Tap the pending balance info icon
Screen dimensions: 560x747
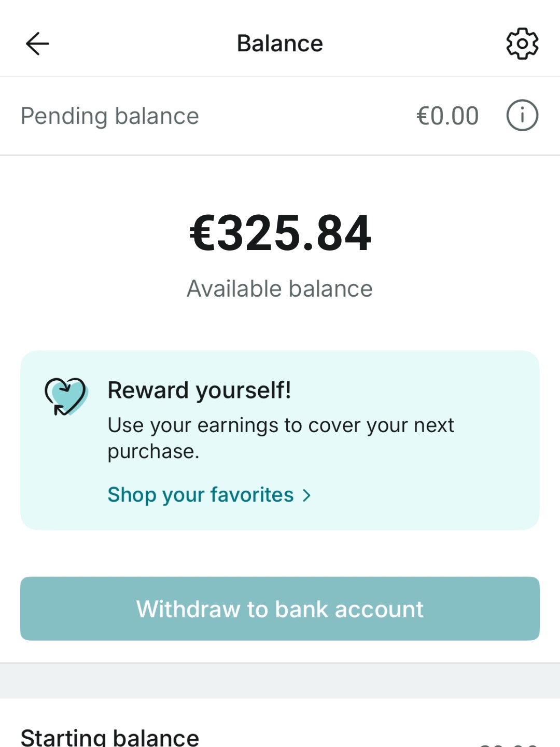(x=522, y=115)
